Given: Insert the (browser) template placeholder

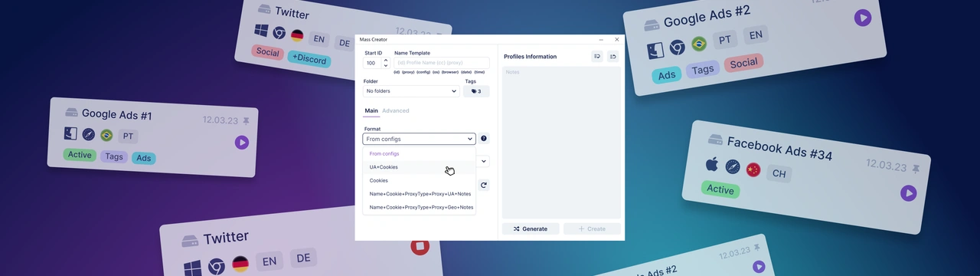Looking at the screenshot, I should pos(450,72).
